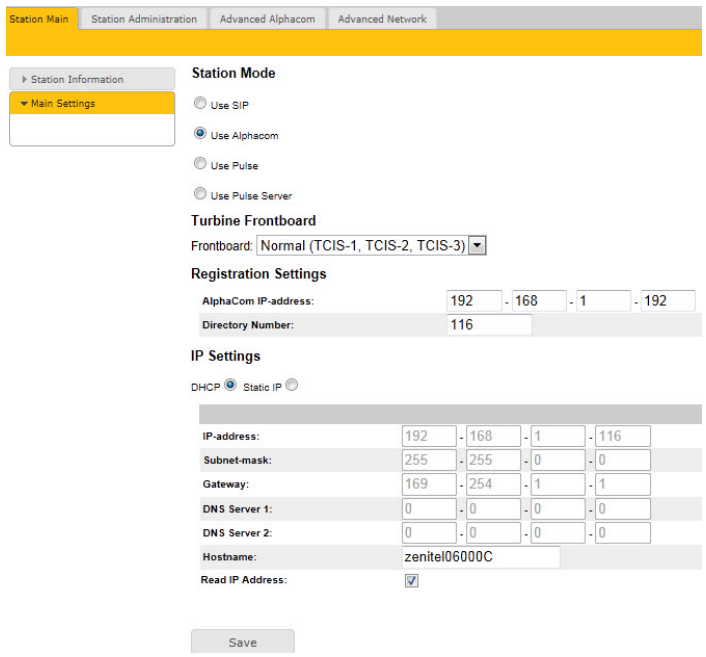Select the Use SIP radio button

point(201,104)
